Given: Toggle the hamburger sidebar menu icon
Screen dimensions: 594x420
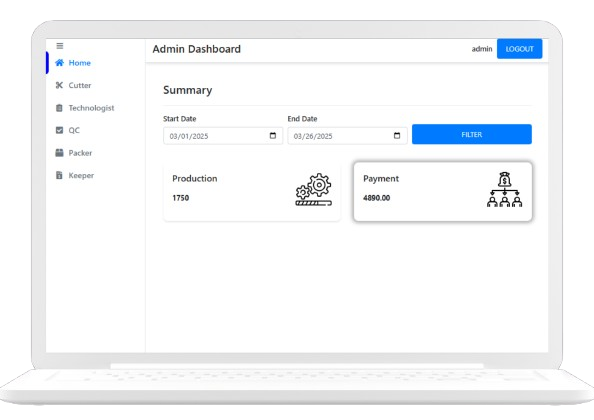Looking at the screenshot, I should coord(59,46).
